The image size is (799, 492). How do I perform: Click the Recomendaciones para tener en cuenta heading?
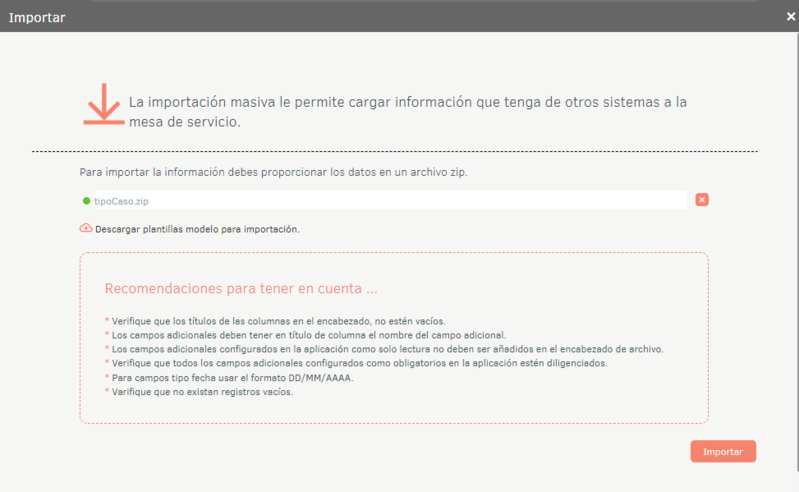[x=240, y=289]
